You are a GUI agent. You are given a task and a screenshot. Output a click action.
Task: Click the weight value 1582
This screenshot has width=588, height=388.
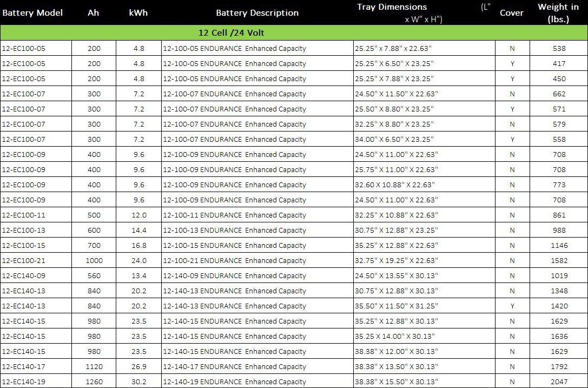pyautogui.click(x=559, y=260)
